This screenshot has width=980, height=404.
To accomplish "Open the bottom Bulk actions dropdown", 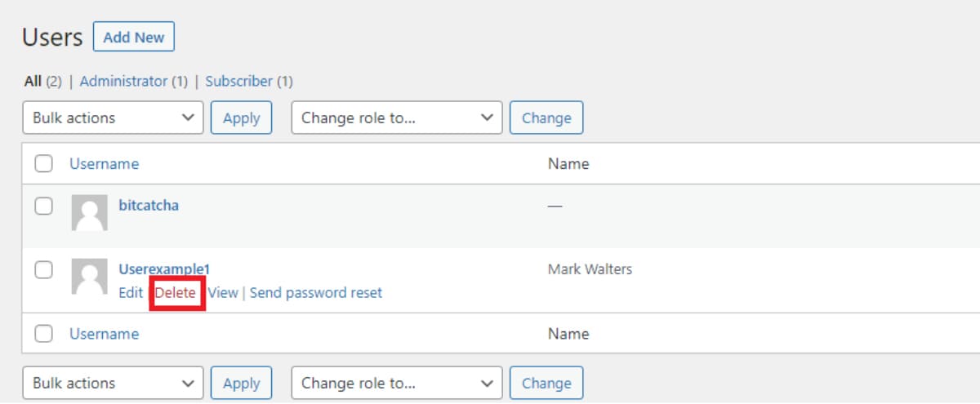I will click(113, 383).
